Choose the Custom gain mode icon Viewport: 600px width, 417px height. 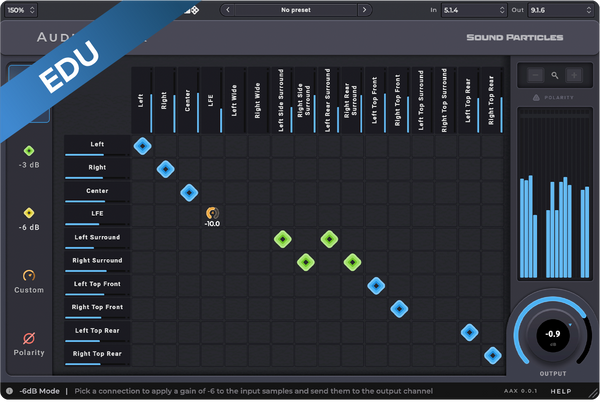(x=29, y=275)
